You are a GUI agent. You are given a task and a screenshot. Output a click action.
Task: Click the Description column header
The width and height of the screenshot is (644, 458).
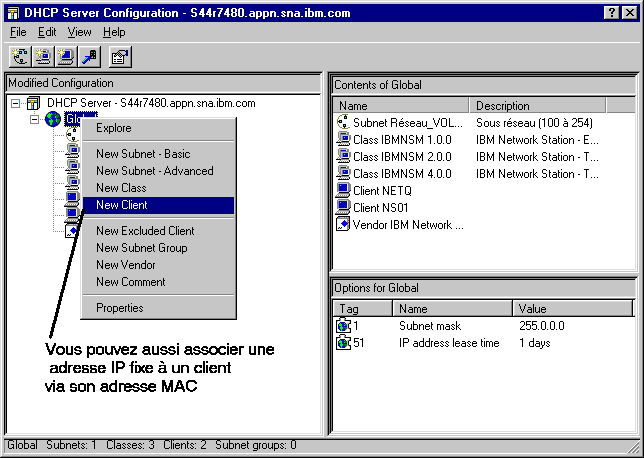(x=538, y=106)
